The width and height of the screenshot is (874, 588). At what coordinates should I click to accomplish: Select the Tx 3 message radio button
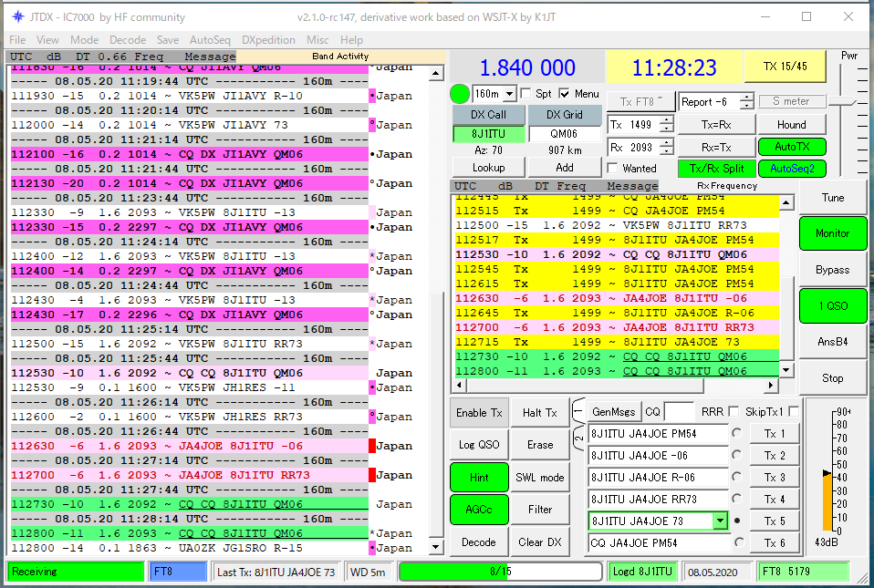tap(737, 477)
